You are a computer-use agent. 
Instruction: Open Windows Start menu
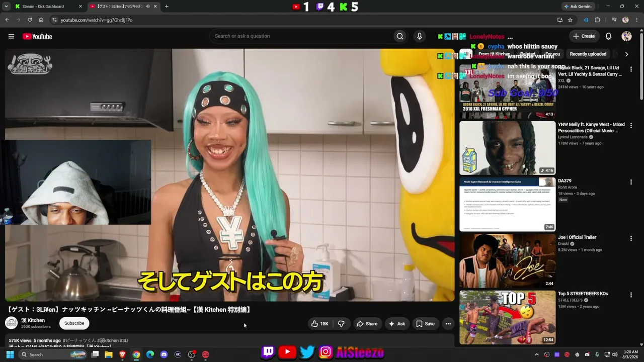[x=10, y=354]
